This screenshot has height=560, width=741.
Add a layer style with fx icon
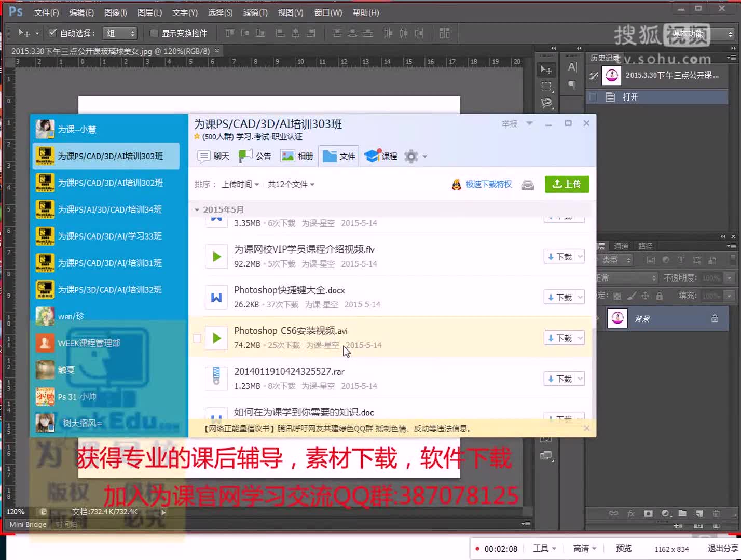(x=631, y=513)
